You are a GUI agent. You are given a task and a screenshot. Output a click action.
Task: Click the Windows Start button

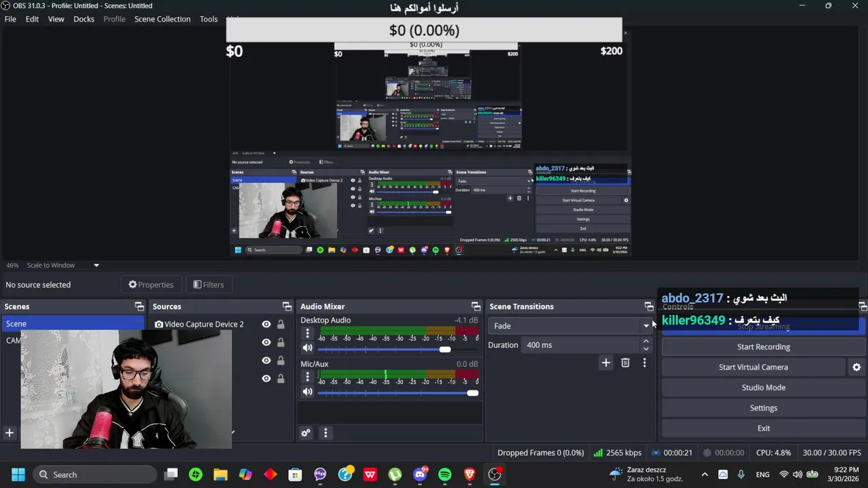coord(18,474)
